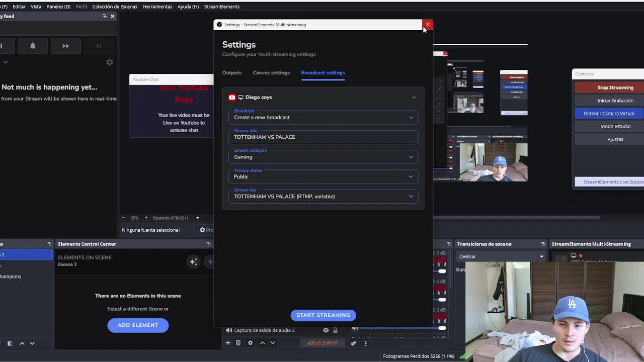Screen dimensions: 644x362
Task: Undock the Elements Control Center panel
Action: pyautogui.click(x=208, y=244)
